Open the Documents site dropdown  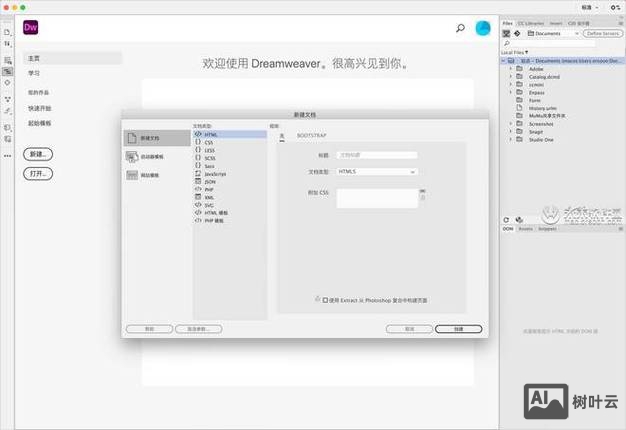point(553,34)
